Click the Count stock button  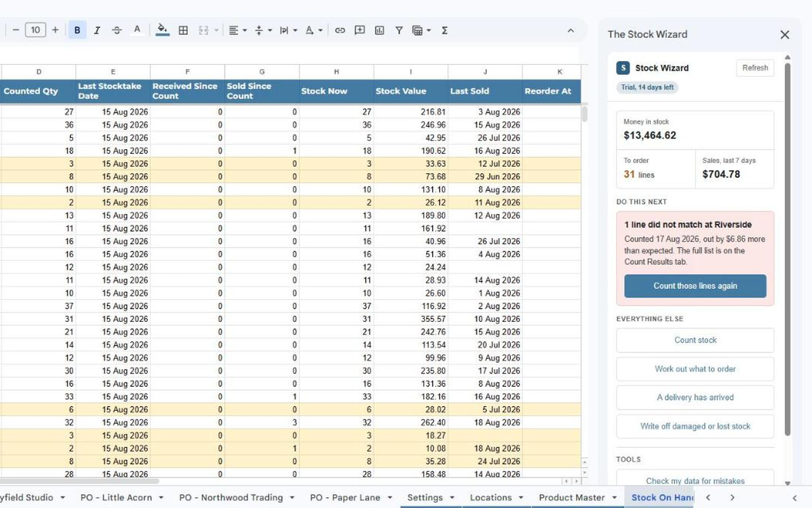click(695, 340)
